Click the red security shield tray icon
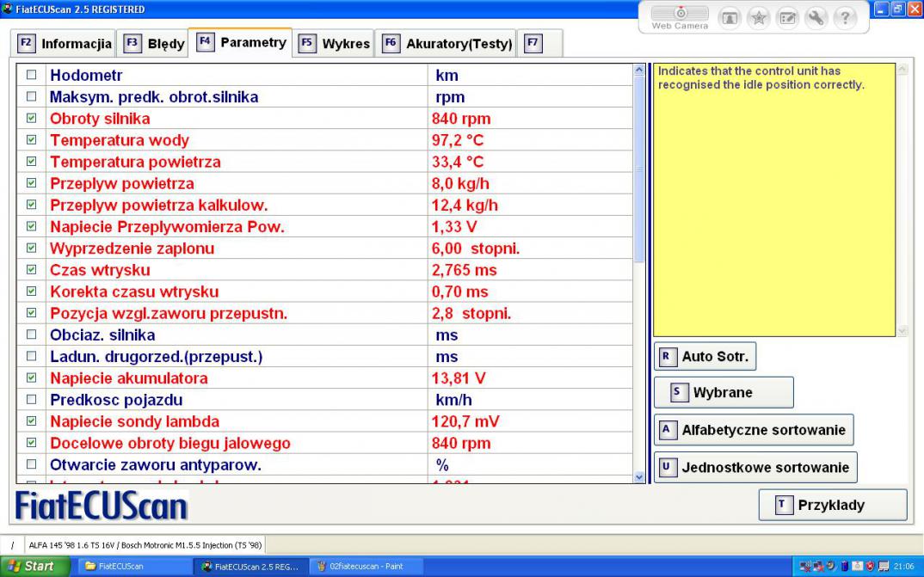Image resolution: width=924 pixels, height=577 pixels. [x=870, y=567]
